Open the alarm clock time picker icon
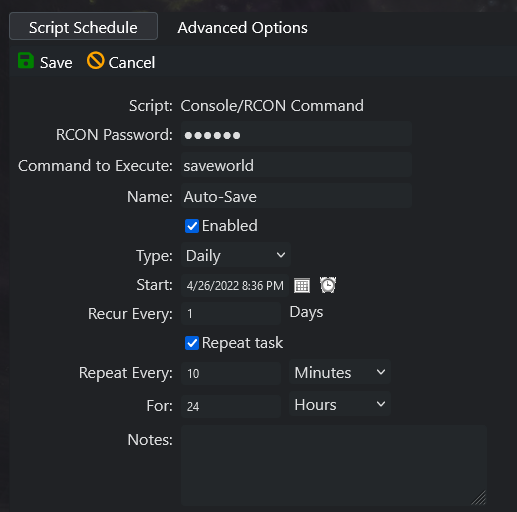Image resolution: width=517 pixels, height=512 pixels. [328, 285]
